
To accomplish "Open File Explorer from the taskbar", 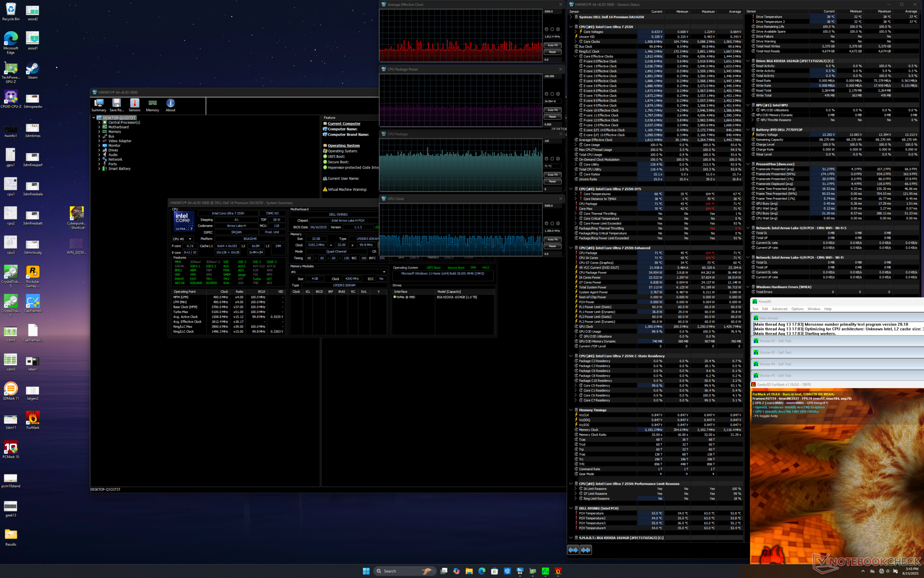I will click(x=469, y=571).
